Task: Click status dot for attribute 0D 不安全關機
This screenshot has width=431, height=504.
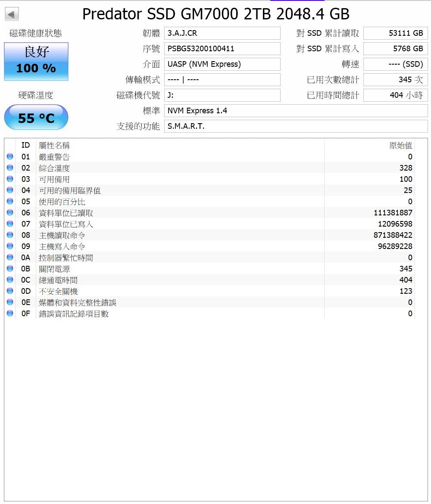Action: point(10,291)
